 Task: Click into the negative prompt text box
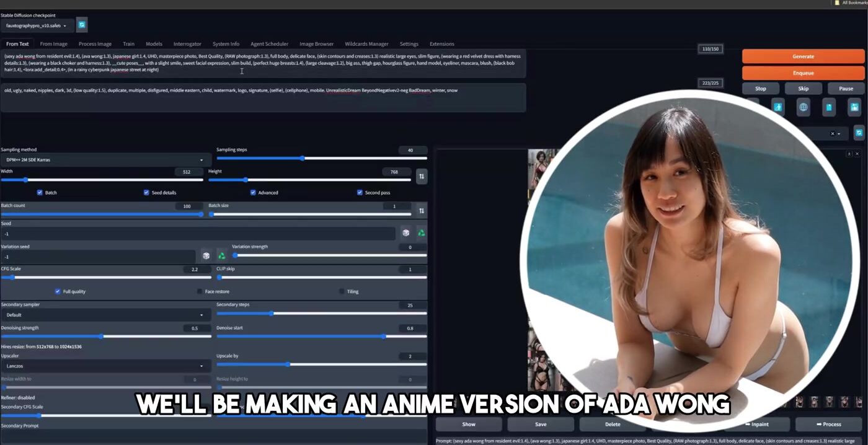coord(263,98)
